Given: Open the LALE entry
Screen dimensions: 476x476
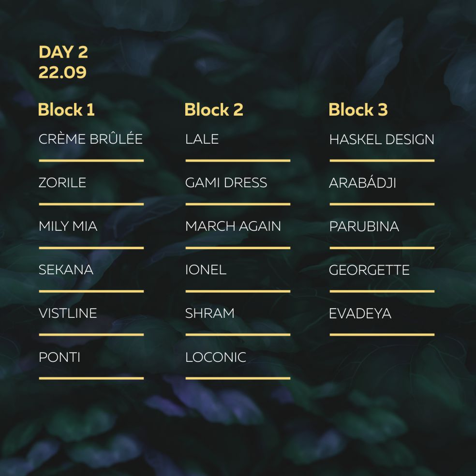Looking at the screenshot, I should [x=202, y=139].
